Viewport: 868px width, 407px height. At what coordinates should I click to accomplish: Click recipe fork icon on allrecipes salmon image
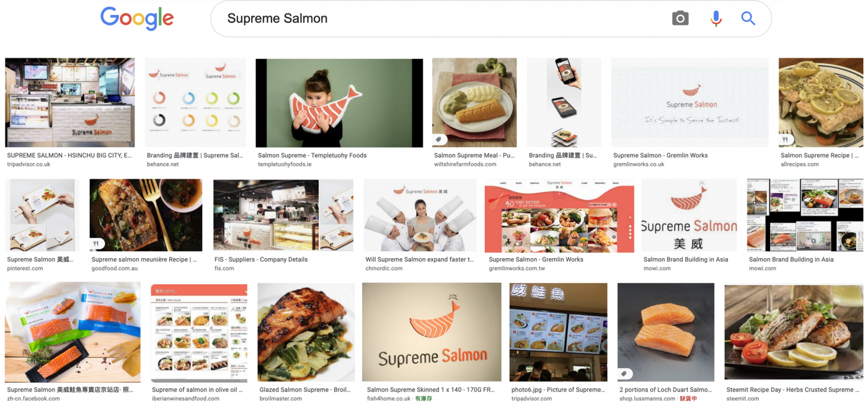coord(786,140)
